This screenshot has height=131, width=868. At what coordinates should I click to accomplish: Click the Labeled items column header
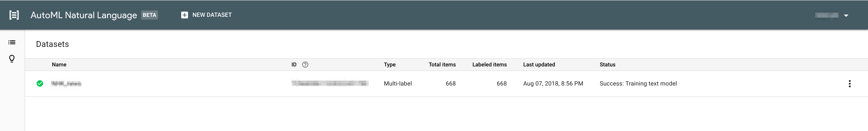coord(489,65)
